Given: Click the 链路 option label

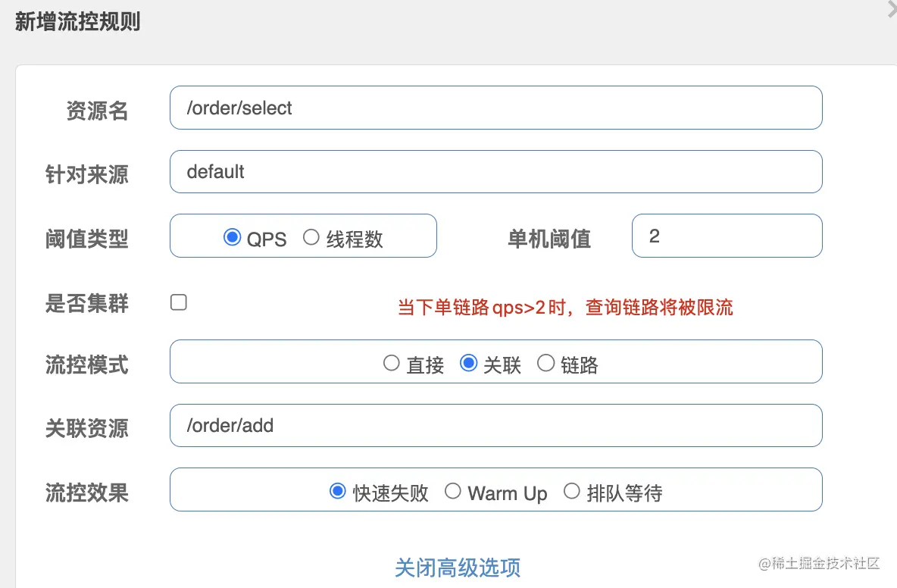Looking at the screenshot, I should click(580, 365).
